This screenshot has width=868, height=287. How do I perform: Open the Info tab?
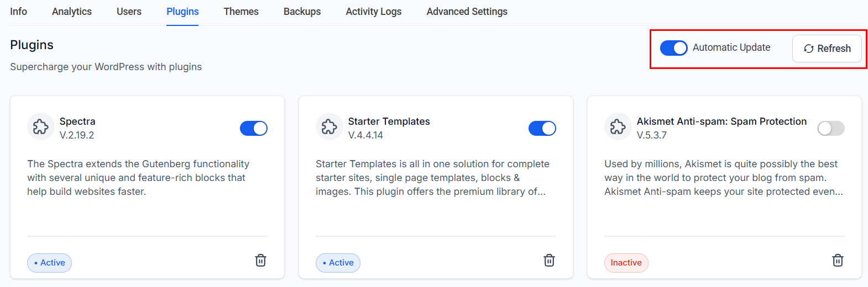pyautogui.click(x=18, y=12)
